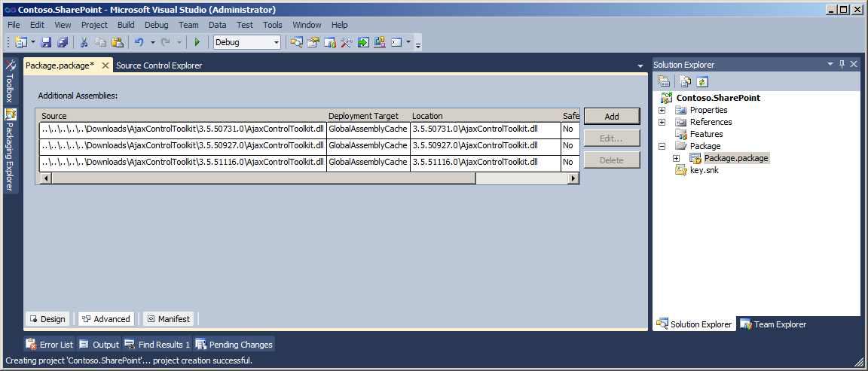Select Contoso.SharePoint project node
Screen dimensions: 868x371
(718, 98)
